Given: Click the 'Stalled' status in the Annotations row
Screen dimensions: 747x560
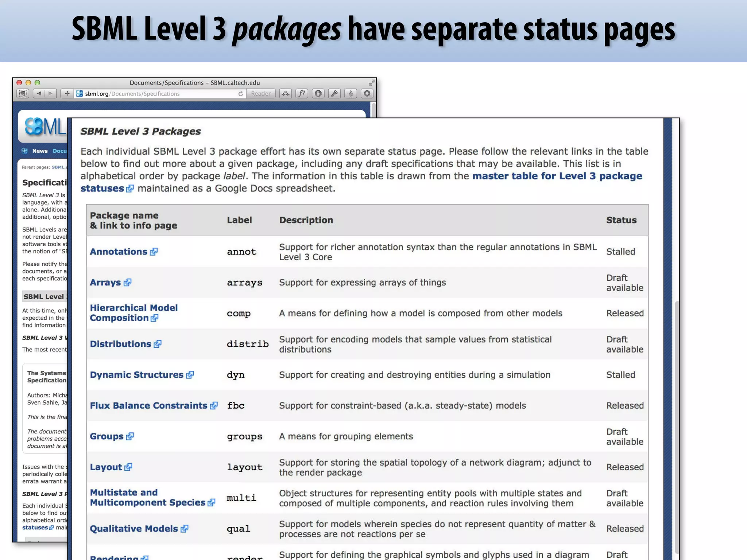Looking at the screenshot, I should [x=620, y=252].
